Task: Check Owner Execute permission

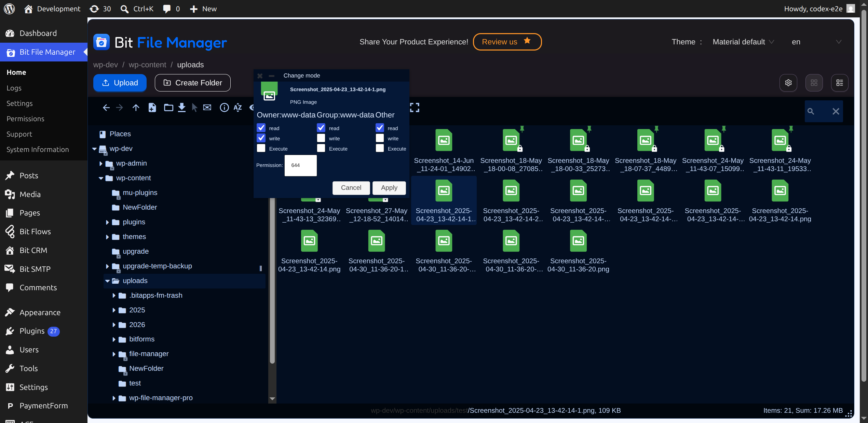Action: click(261, 149)
